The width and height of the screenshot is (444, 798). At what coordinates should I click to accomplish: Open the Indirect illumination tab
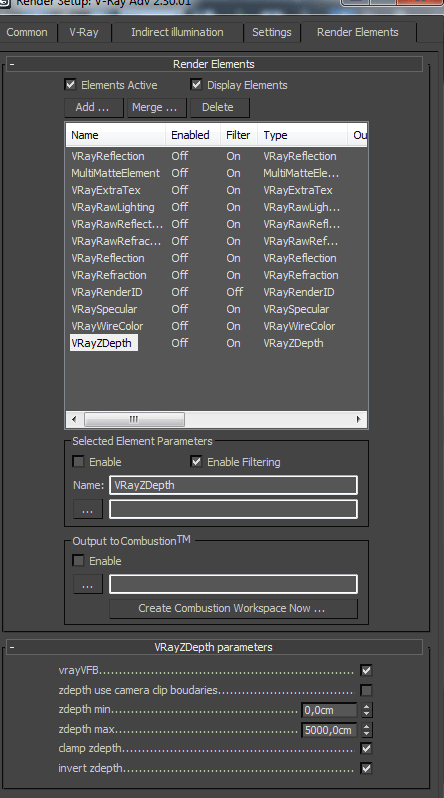click(177, 33)
